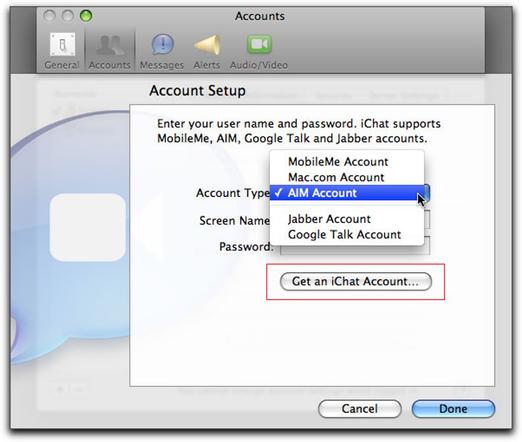Select the Accounts people icon in toolbar
The height and width of the screenshot is (442, 522).
(110, 45)
